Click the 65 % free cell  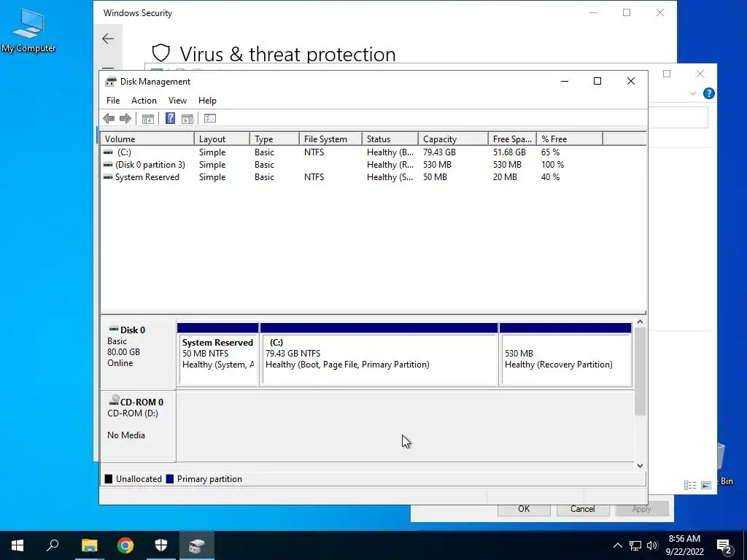point(550,152)
